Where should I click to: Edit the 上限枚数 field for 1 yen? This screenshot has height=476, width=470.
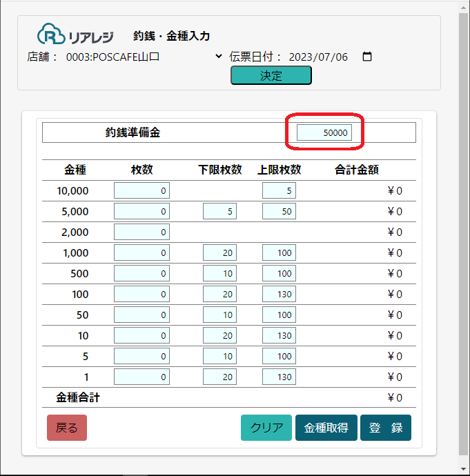coord(279,377)
